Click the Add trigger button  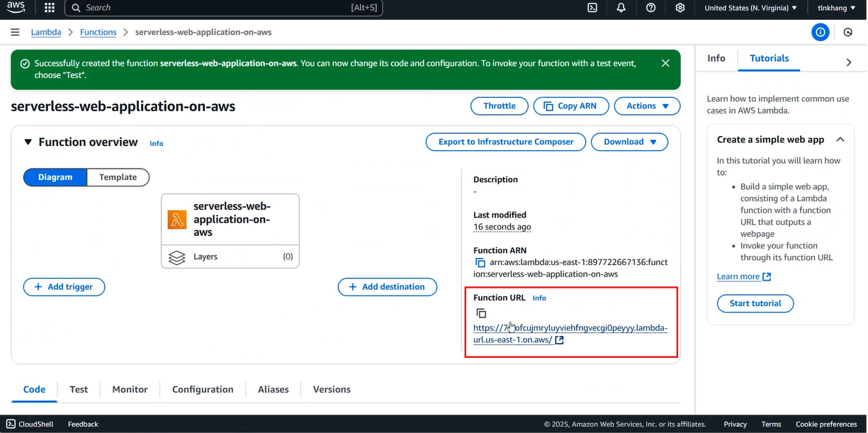tap(64, 287)
